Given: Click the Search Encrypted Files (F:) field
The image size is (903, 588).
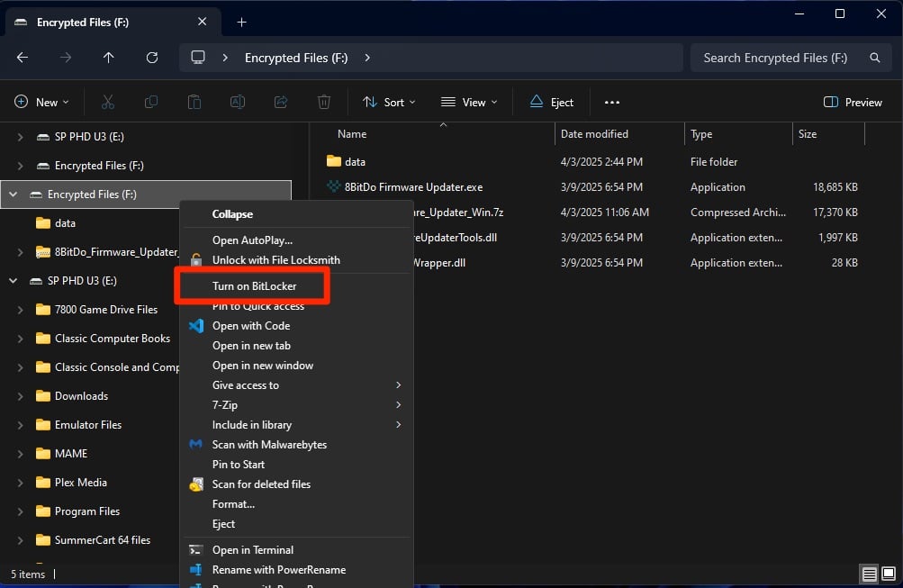Looking at the screenshot, I should (790, 58).
